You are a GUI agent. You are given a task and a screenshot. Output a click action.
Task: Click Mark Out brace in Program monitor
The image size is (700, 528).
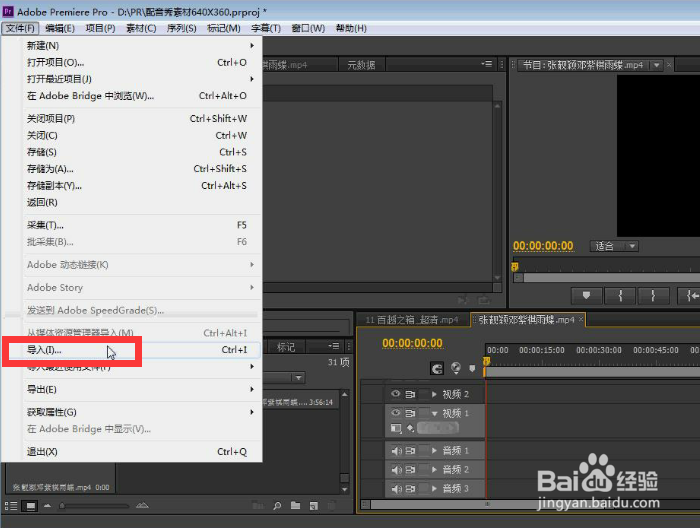pyautogui.click(x=653, y=295)
